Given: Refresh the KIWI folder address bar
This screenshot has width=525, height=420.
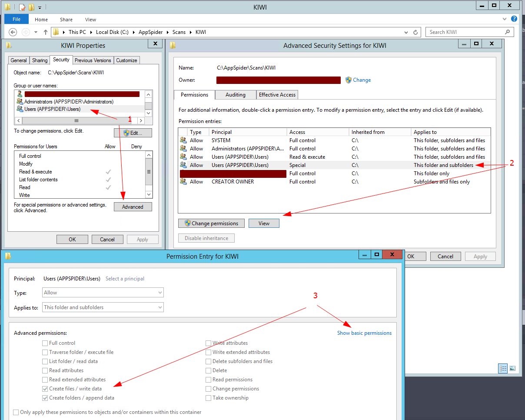Looking at the screenshot, I should pyautogui.click(x=415, y=32).
